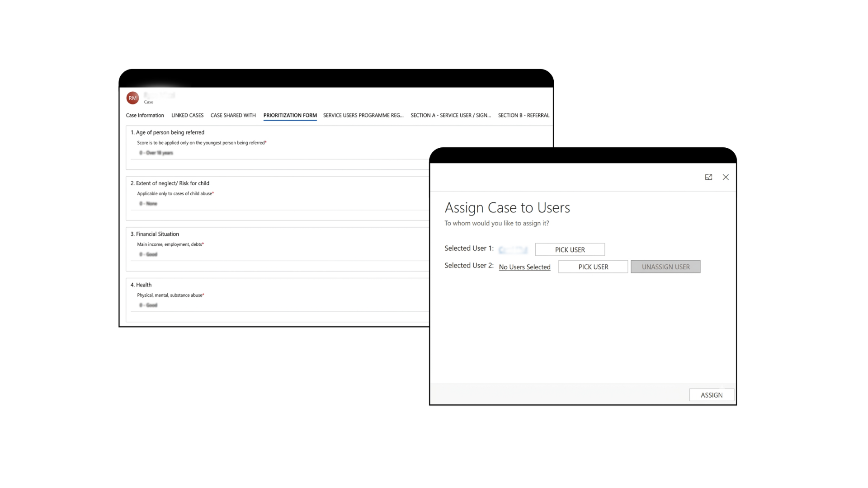
Task: Click PICK USER for Selected User 2
Action: click(x=593, y=267)
